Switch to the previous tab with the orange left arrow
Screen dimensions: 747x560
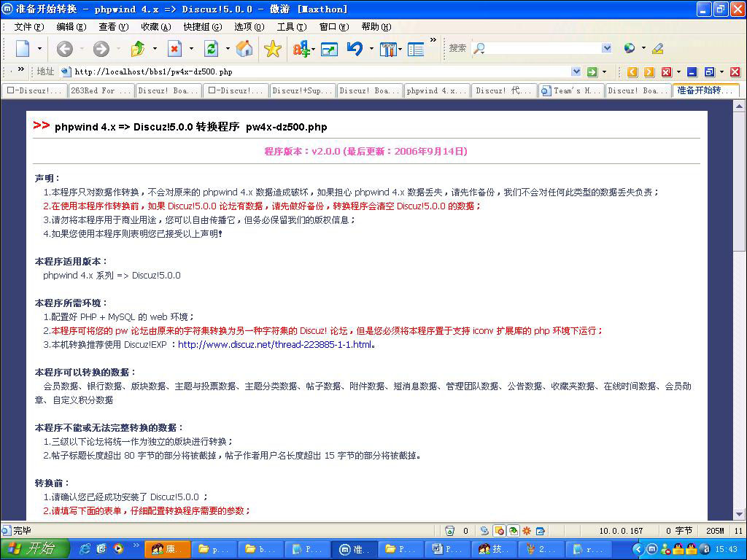coord(632,72)
